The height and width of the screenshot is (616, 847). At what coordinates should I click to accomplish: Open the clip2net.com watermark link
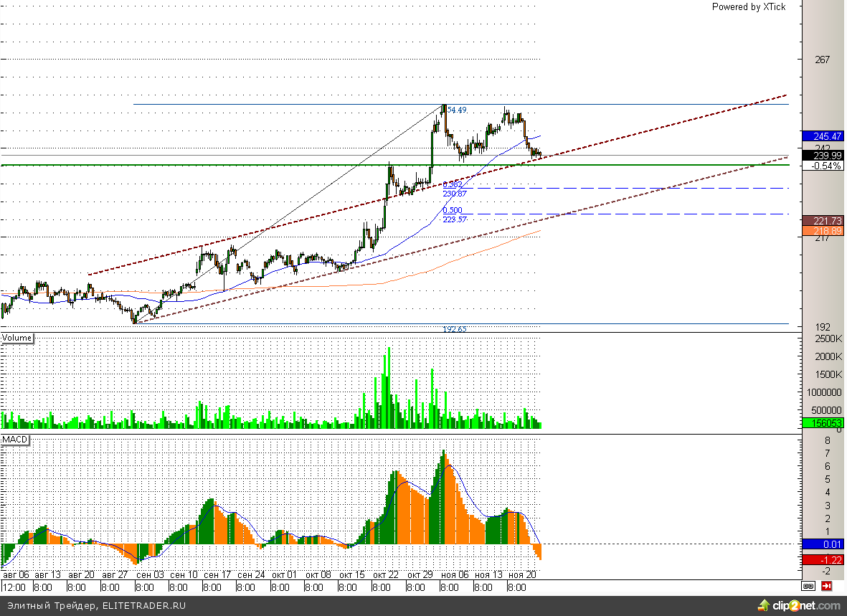[x=803, y=607]
